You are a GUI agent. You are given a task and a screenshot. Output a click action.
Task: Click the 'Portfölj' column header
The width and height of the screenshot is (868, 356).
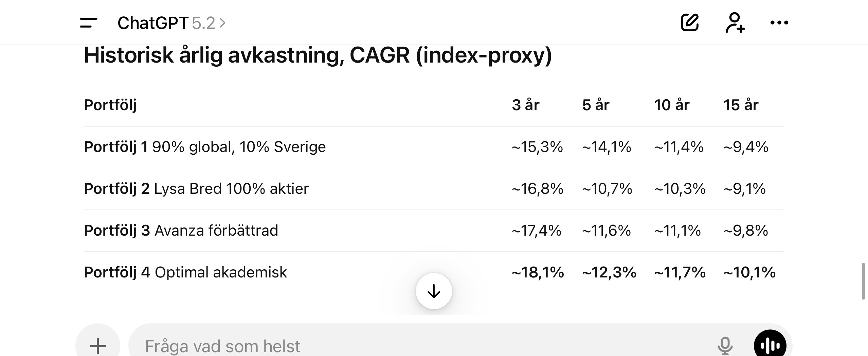coord(110,105)
